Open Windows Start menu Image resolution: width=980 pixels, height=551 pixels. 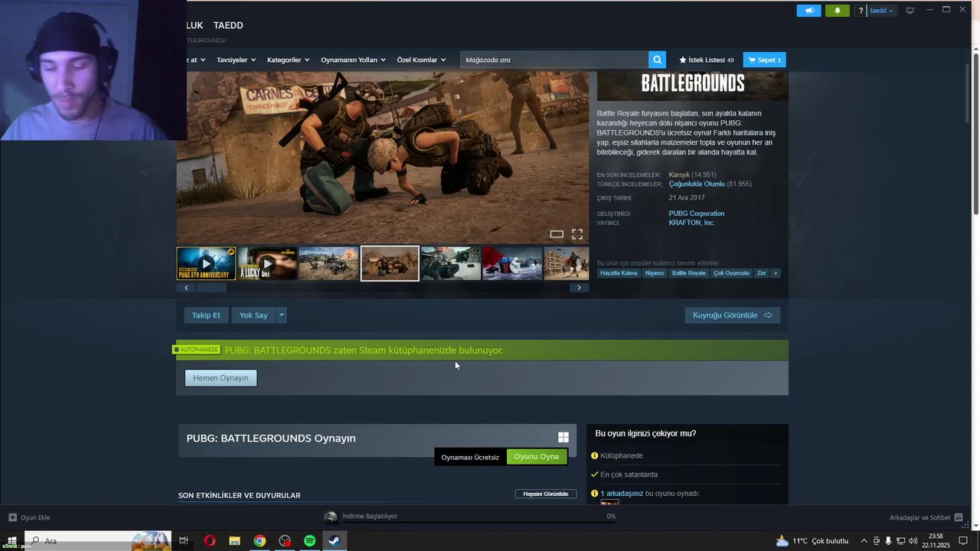click(x=11, y=541)
